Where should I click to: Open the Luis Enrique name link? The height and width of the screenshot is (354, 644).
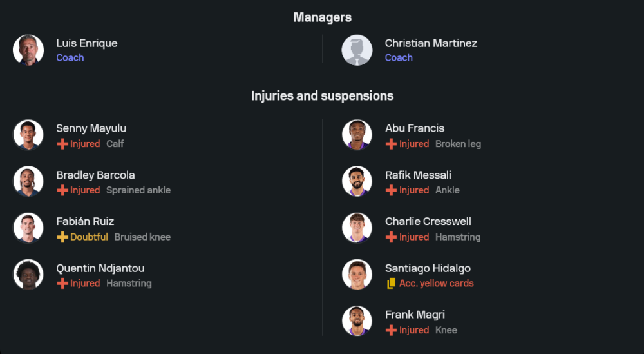(x=87, y=43)
